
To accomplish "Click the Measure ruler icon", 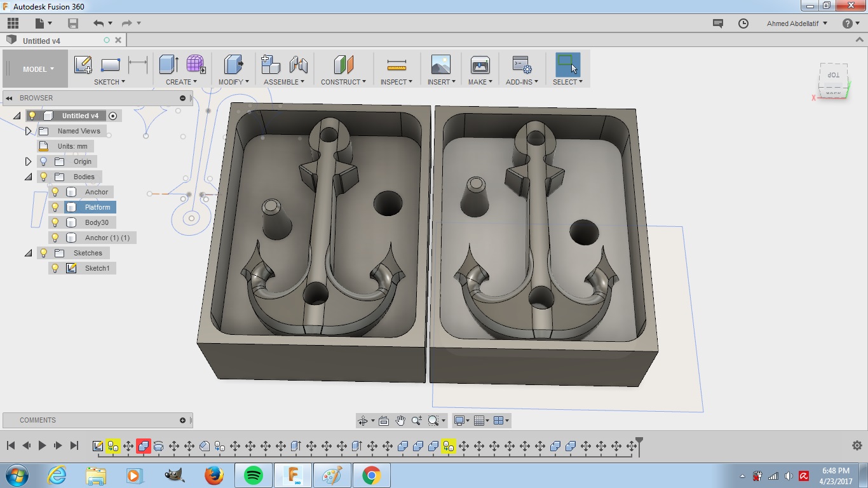I will (397, 65).
